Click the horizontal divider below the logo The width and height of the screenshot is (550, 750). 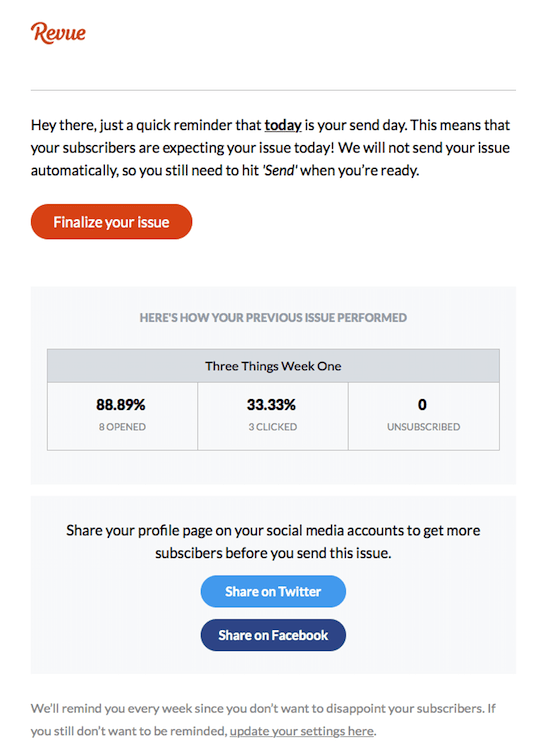click(273, 90)
